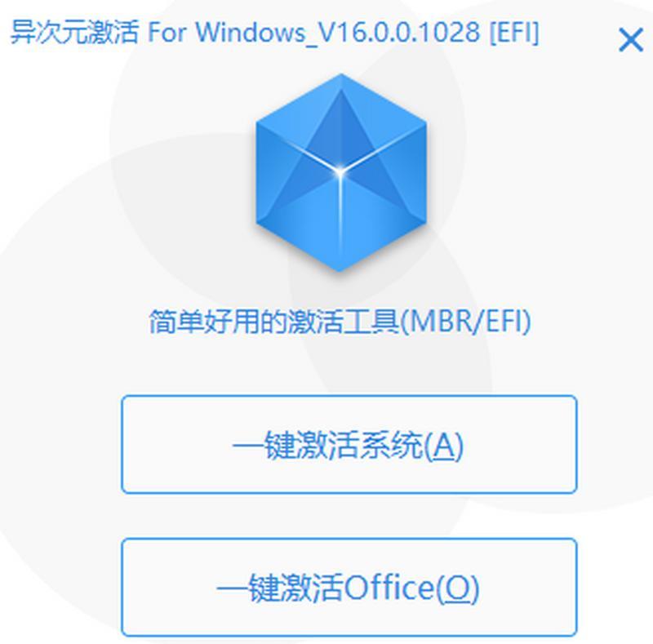Click the cube logo's top face
The width and height of the screenshot is (653, 644).
341,122
